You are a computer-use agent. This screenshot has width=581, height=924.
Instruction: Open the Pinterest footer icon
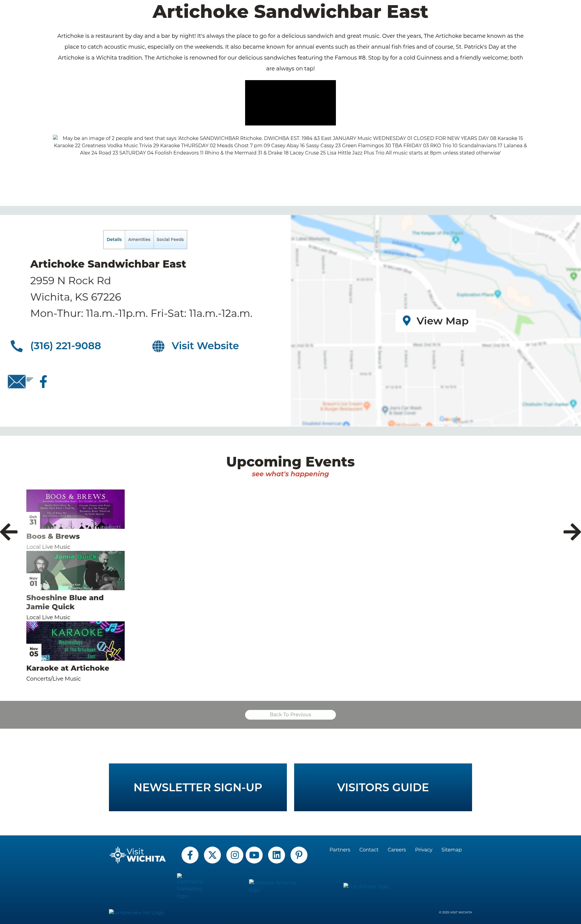299,855
